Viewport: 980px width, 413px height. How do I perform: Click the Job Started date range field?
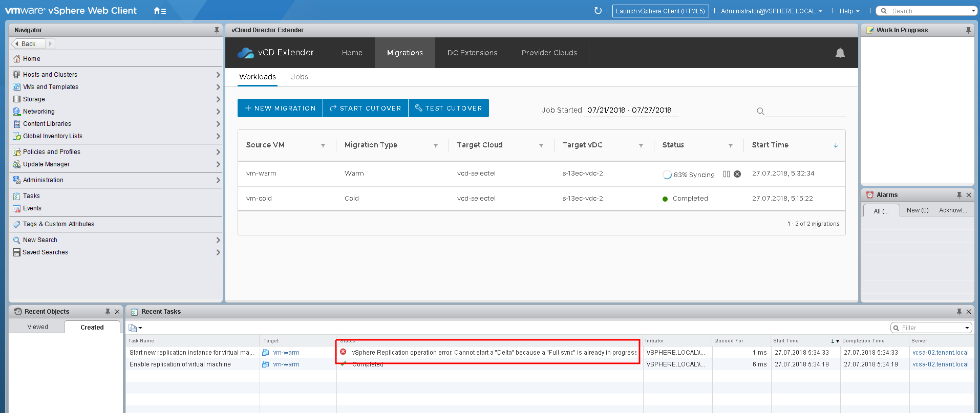point(631,110)
